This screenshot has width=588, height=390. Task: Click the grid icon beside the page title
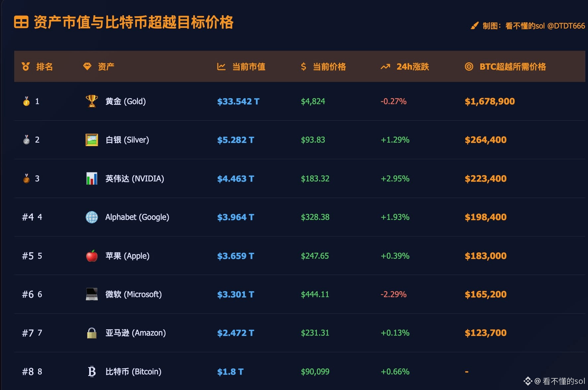tap(21, 23)
